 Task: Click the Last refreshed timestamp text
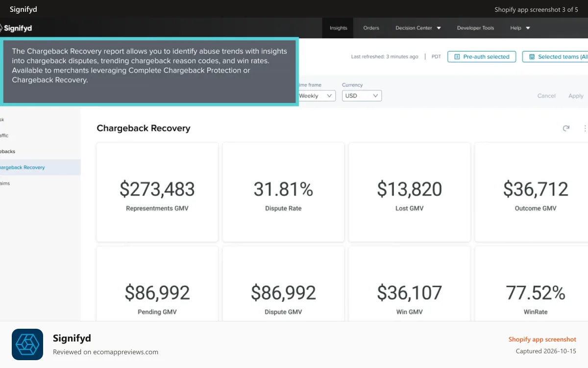point(385,57)
